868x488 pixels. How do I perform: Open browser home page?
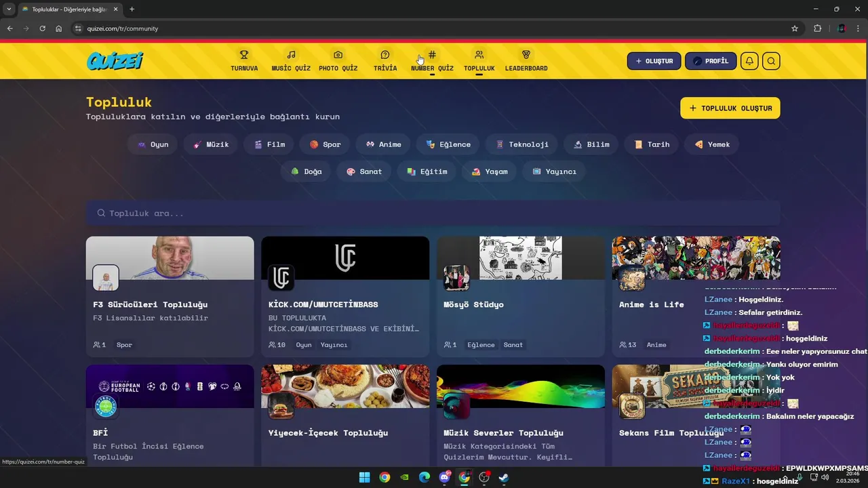pyautogui.click(x=59, y=28)
